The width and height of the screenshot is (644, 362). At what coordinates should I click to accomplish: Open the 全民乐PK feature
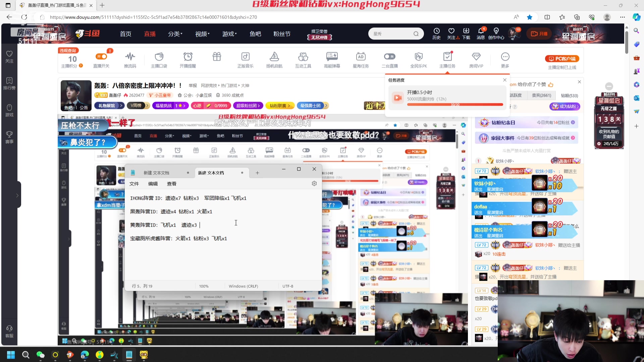coord(419,59)
